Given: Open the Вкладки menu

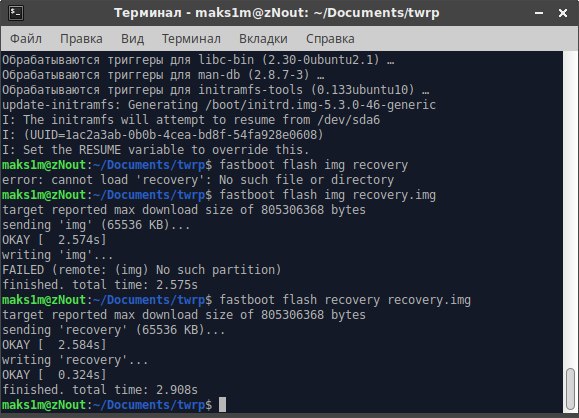Looking at the screenshot, I should 263,39.
